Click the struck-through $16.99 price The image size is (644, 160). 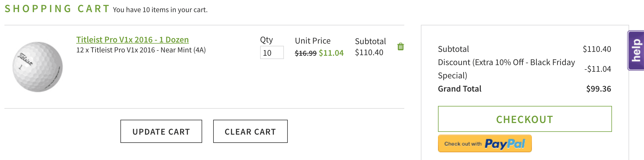point(306,53)
